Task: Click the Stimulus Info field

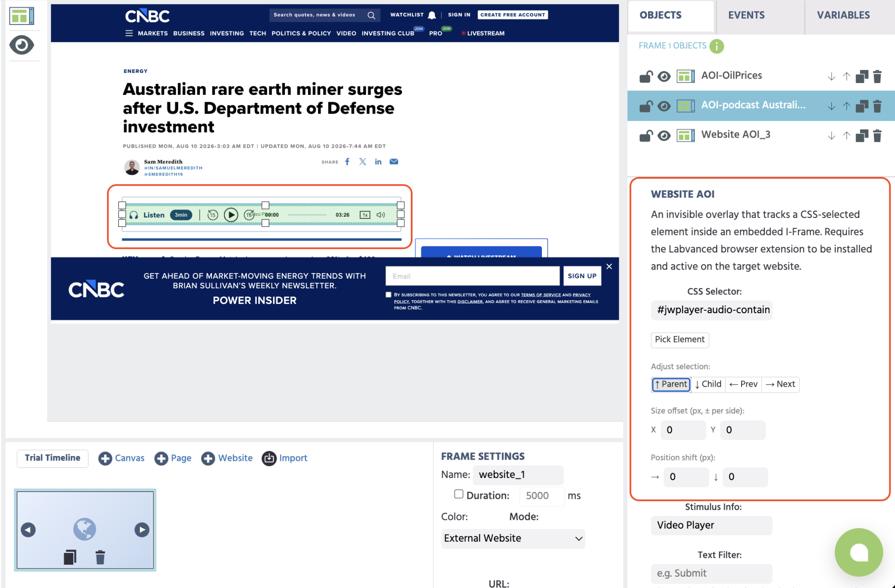Action: 711,526
